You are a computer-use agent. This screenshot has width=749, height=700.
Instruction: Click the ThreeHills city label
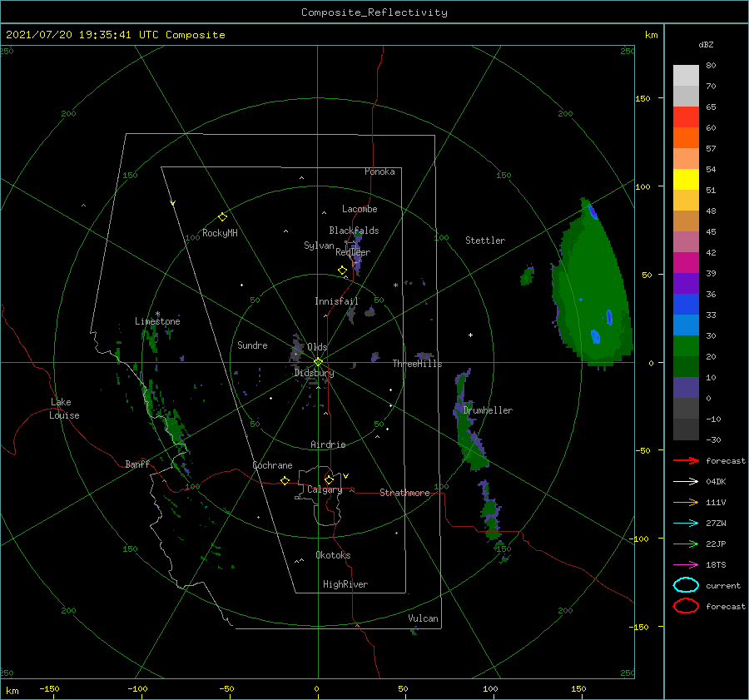pos(417,364)
